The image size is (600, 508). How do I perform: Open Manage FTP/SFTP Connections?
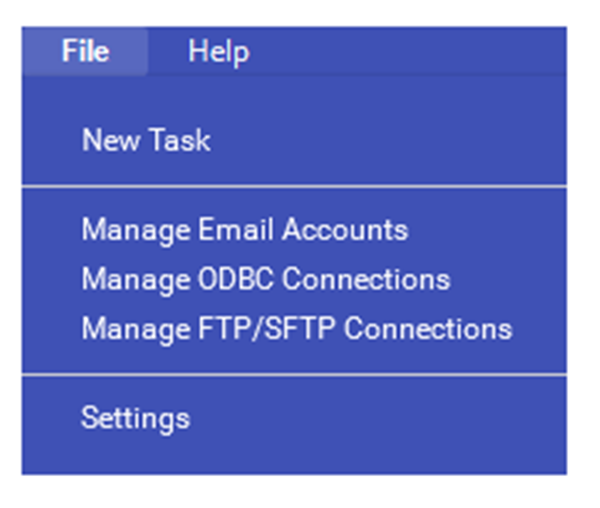click(x=296, y=328)
